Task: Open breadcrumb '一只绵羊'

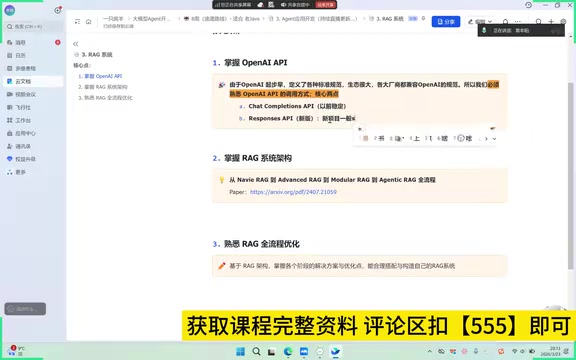Action: tap(113, 19)
